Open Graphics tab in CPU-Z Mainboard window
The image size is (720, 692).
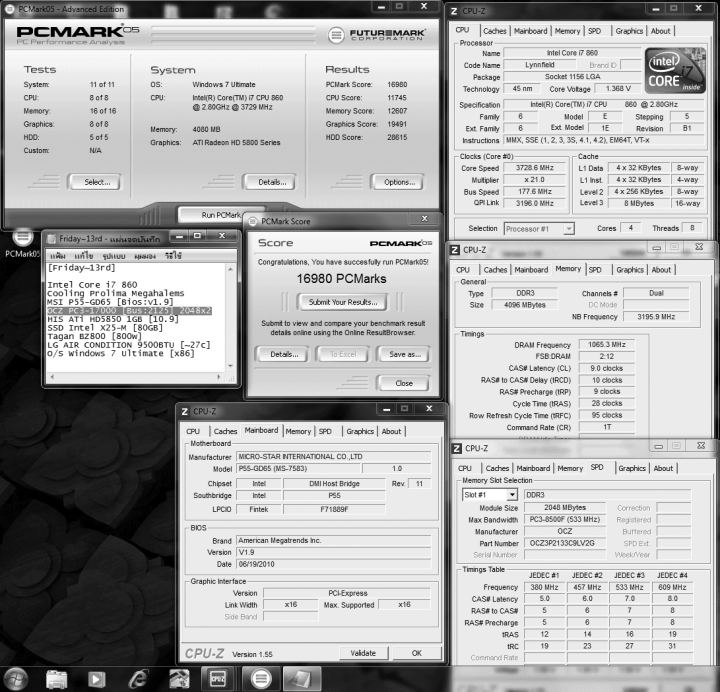(x=360, y=431)
